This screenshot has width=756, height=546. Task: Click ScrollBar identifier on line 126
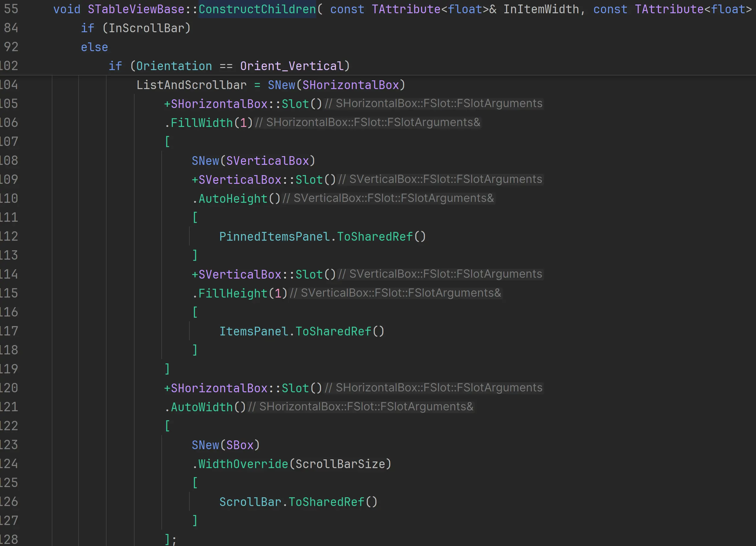click(x=250, y=502)
